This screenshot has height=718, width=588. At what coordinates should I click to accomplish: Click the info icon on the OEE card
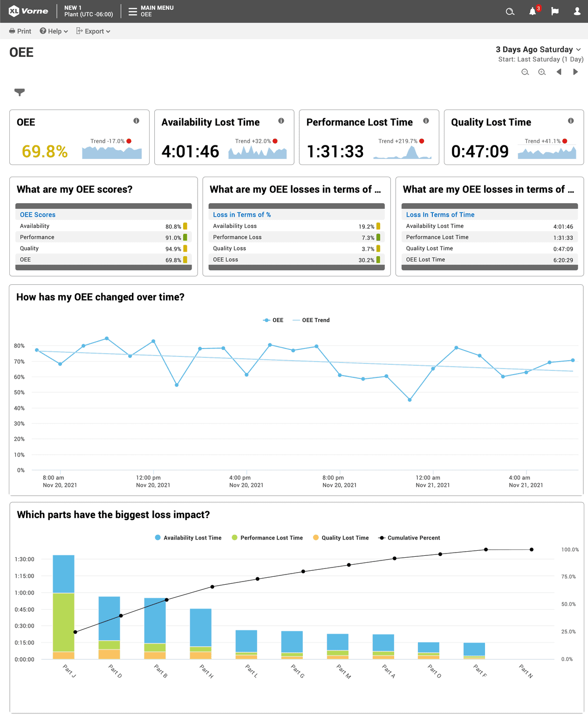[137, 121]
